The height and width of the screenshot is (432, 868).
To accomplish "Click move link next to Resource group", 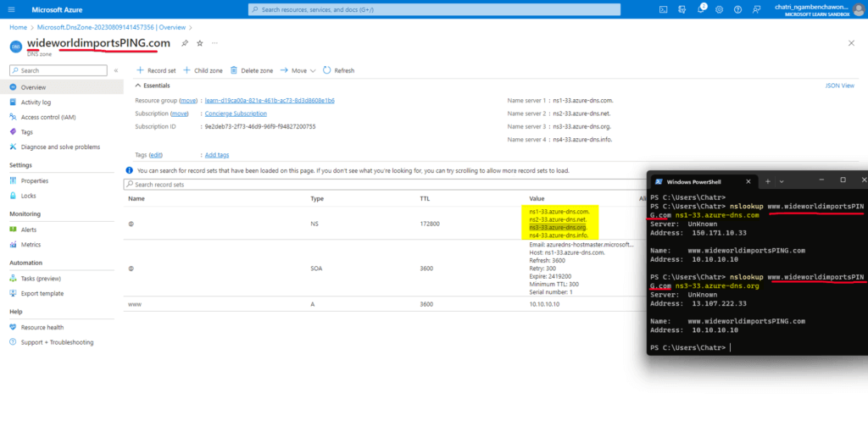I will coord(189,101).
